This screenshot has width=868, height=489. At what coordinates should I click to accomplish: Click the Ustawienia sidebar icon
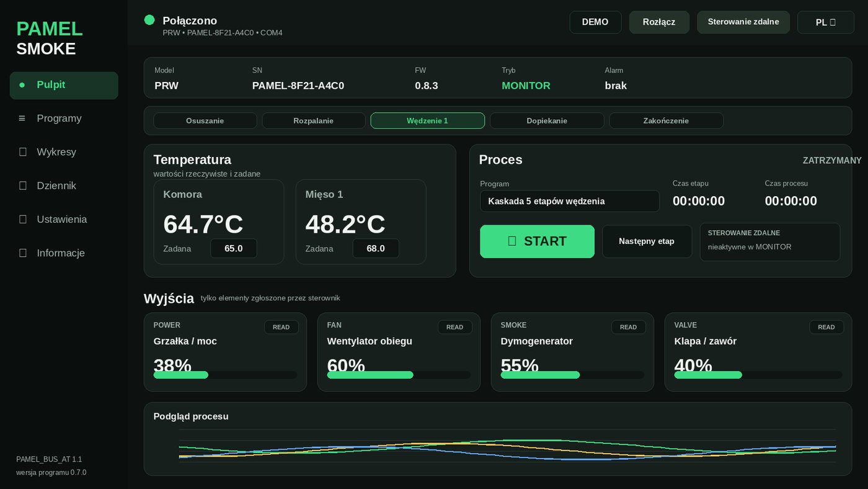23,219
